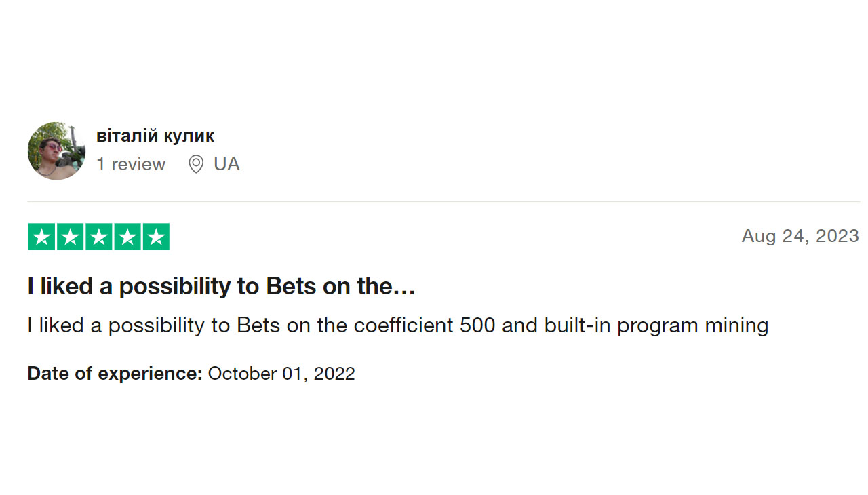The width and height of the screenshot is (868, 495).
Task: Click the October 01, 2022 date
Action: [x=281, y=374]
